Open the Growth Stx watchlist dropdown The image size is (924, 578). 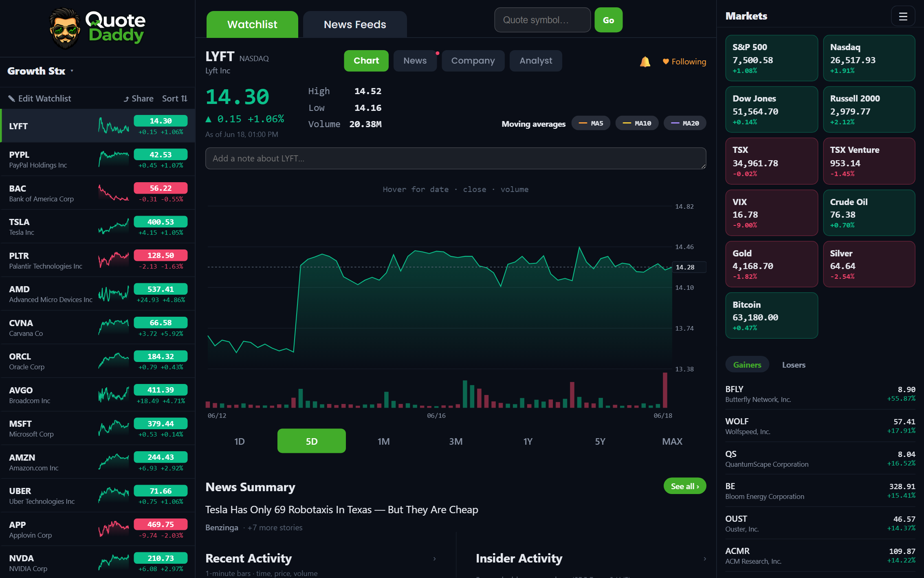(x=40, y=71)
